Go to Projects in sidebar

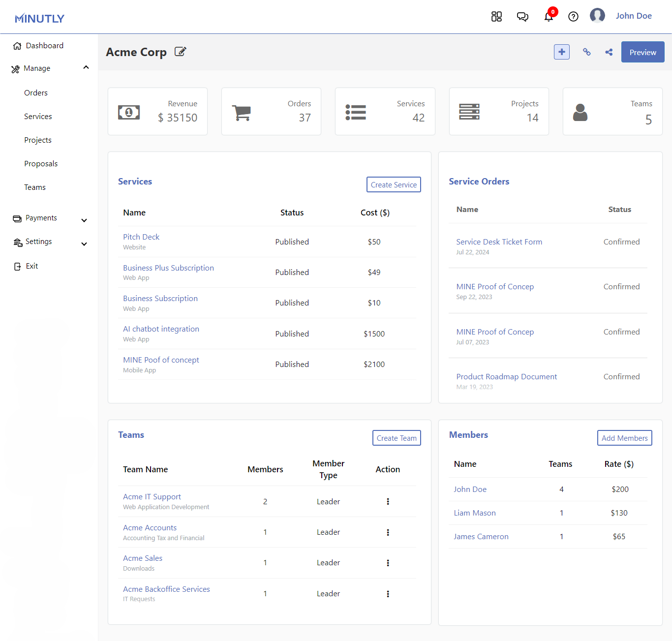38,140
